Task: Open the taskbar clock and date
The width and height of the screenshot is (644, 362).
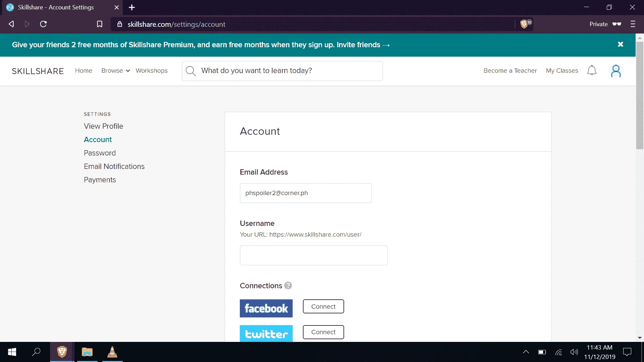Action: coord(600,352)
